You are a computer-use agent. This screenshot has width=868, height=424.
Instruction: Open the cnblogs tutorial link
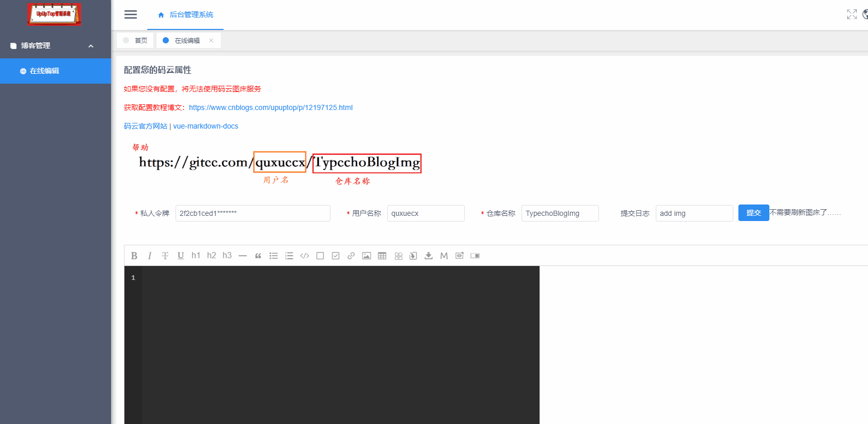pos(271,107)
